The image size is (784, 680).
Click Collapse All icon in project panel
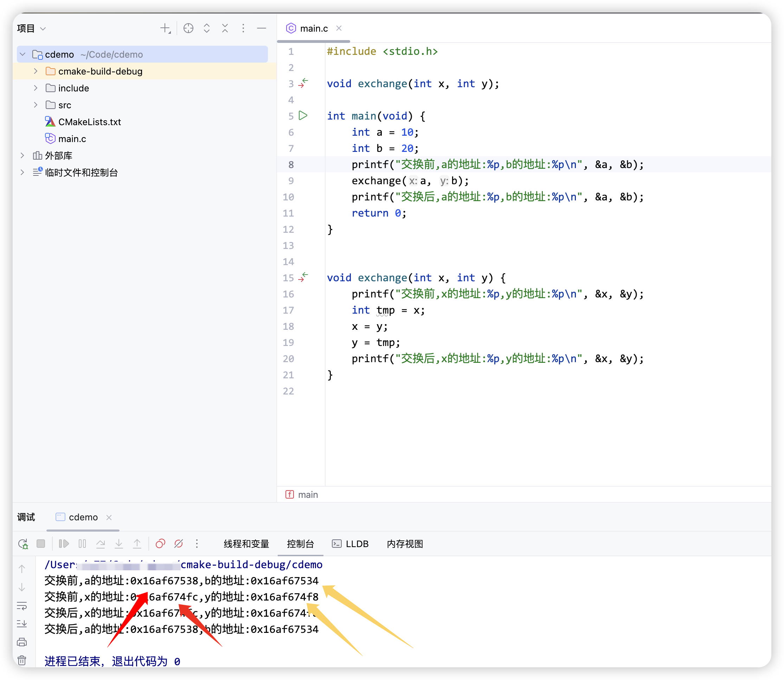tap(225, 28)
